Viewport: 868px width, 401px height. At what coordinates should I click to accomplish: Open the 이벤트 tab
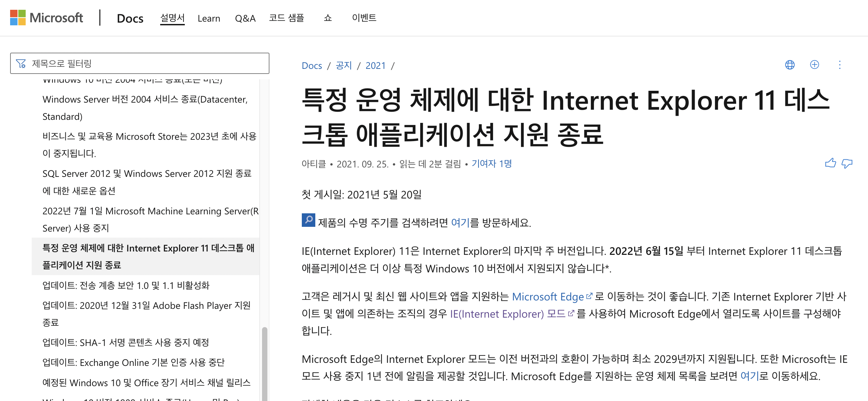pos(364,18)
